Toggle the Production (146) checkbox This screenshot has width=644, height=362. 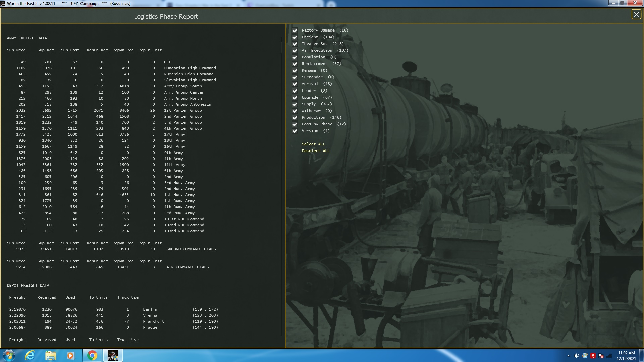pos(295,118)
